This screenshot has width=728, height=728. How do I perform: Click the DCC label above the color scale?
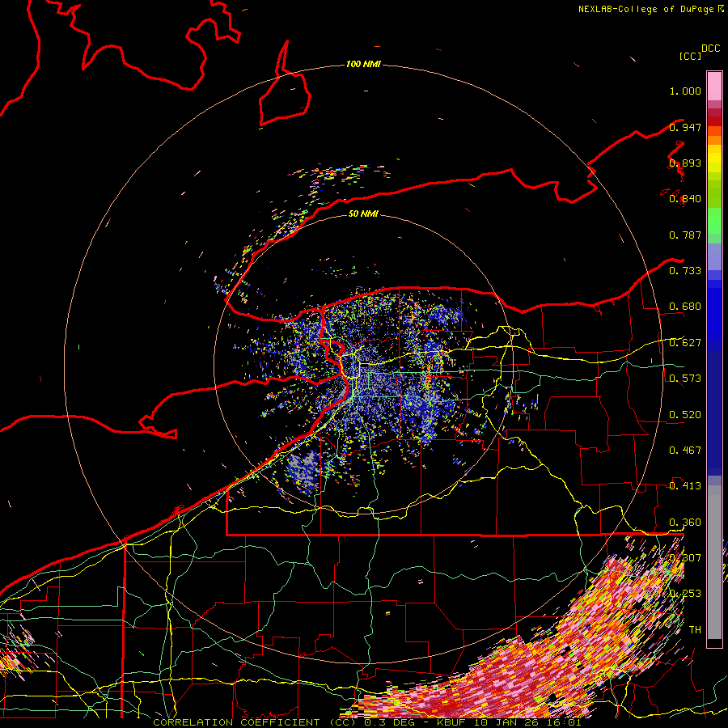pyautogui.click(x=710, y=49)
